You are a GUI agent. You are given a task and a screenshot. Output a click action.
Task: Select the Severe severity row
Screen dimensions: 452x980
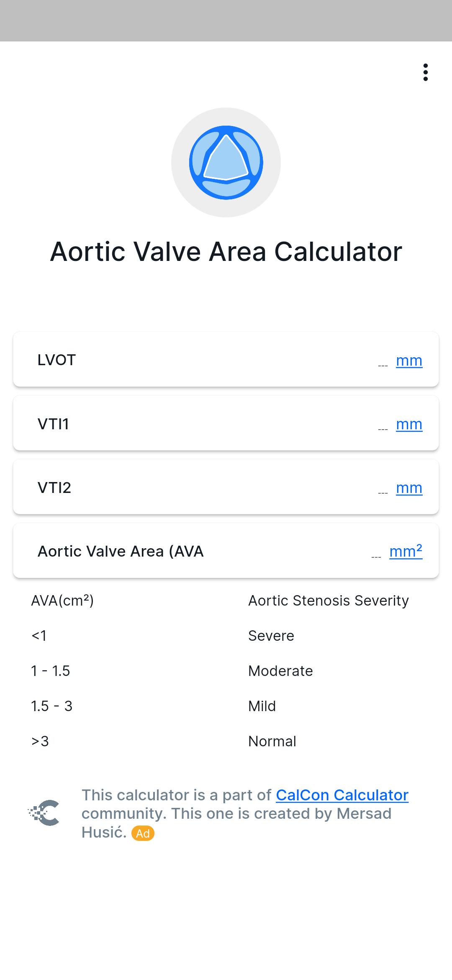[x=226, y=636]
